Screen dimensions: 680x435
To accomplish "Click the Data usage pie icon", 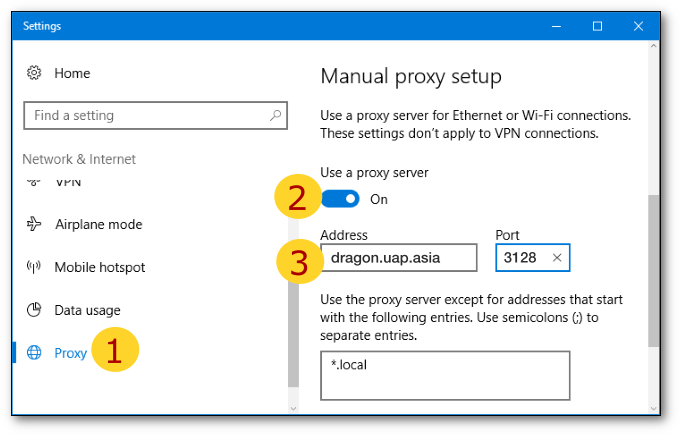I will (34, 310).
